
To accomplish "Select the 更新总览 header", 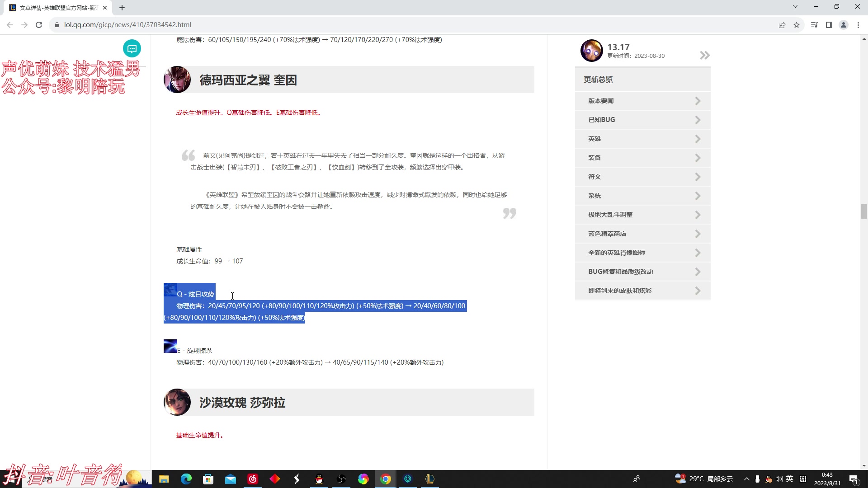I will pyautogui.click(x=642, y=80).
